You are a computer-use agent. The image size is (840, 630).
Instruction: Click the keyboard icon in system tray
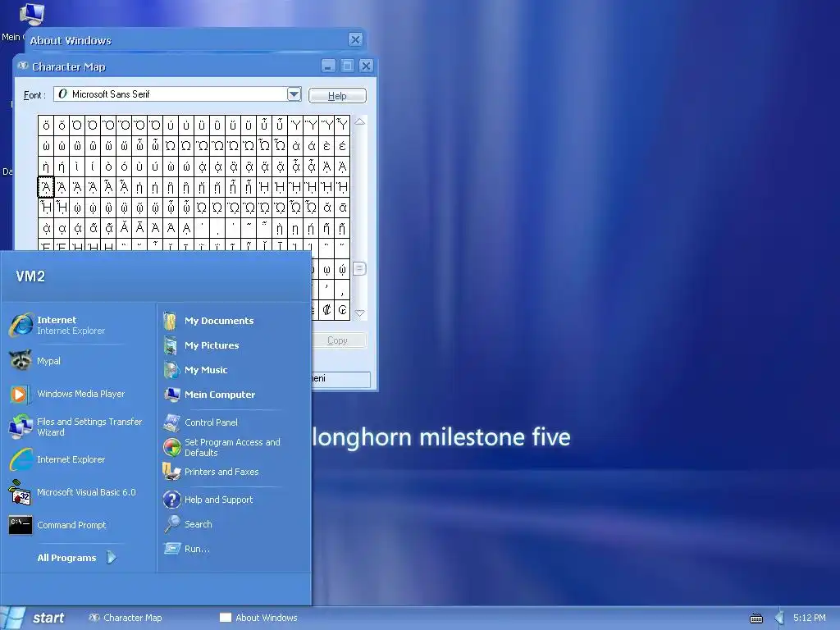756,619
